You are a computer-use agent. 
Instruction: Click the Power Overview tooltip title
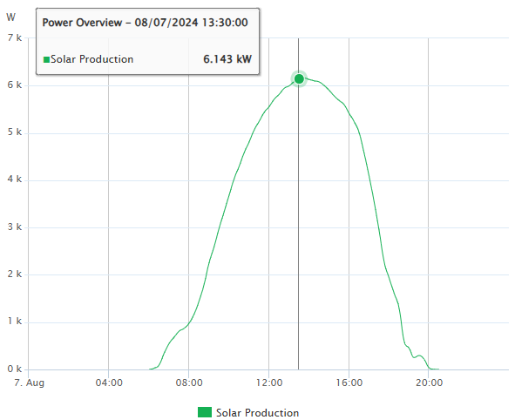click(x=145, y=23)
